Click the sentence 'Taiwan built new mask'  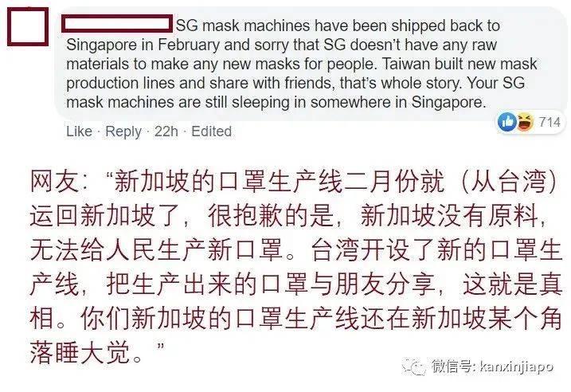(460, 64)
